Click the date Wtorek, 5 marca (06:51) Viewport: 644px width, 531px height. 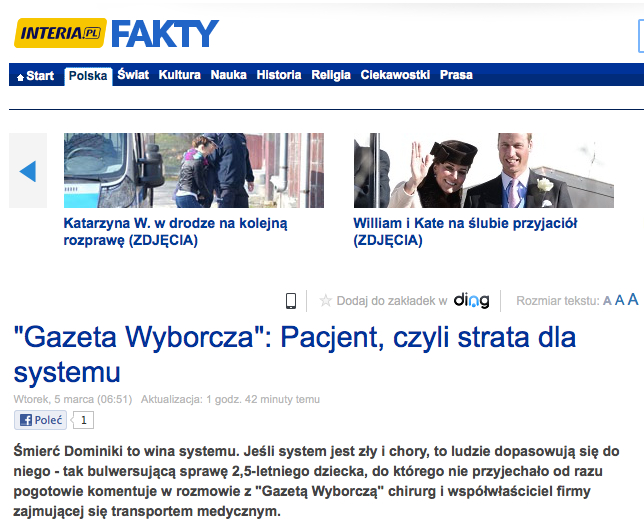click(73, 399)
